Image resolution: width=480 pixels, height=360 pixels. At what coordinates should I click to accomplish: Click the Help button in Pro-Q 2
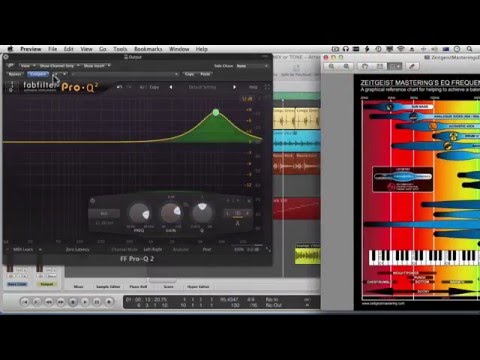pyautogui.click(x=253, y=87)
